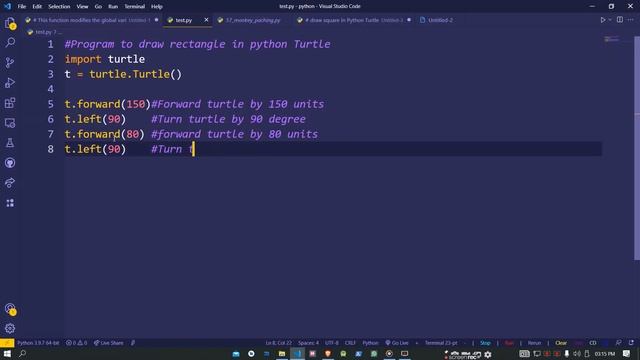Open the Windows notification center icon
Image resolution: width=640 pixels, height=360 pixels.
pyautogui.click(x=627, y=353)
